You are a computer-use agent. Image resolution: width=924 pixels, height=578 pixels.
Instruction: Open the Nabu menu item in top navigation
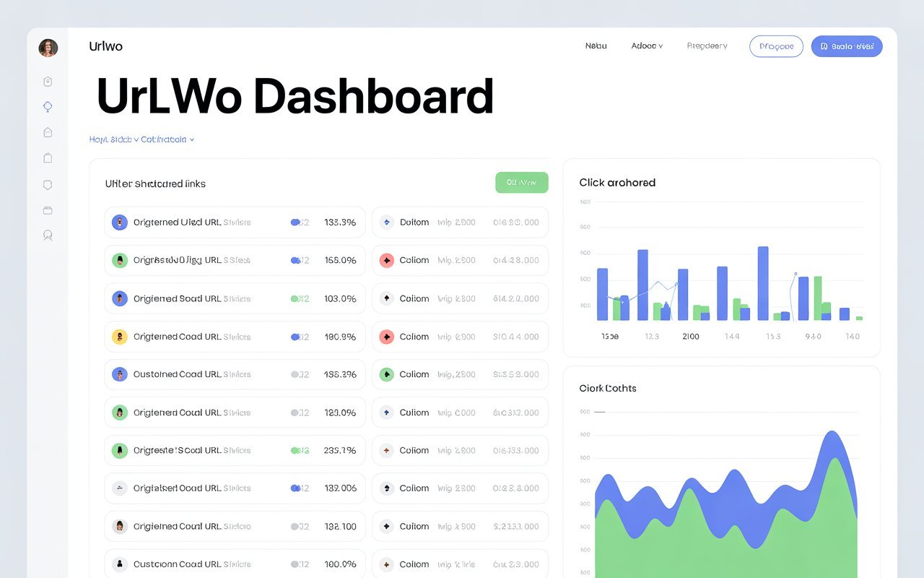[596, 46]
